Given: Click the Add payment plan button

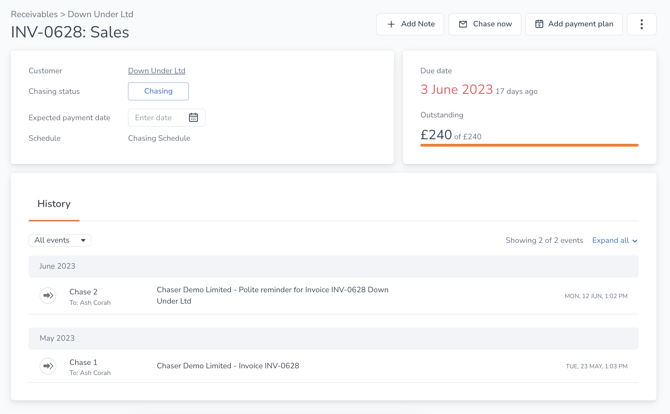Looking at the screenshot, I should (574, 24).
